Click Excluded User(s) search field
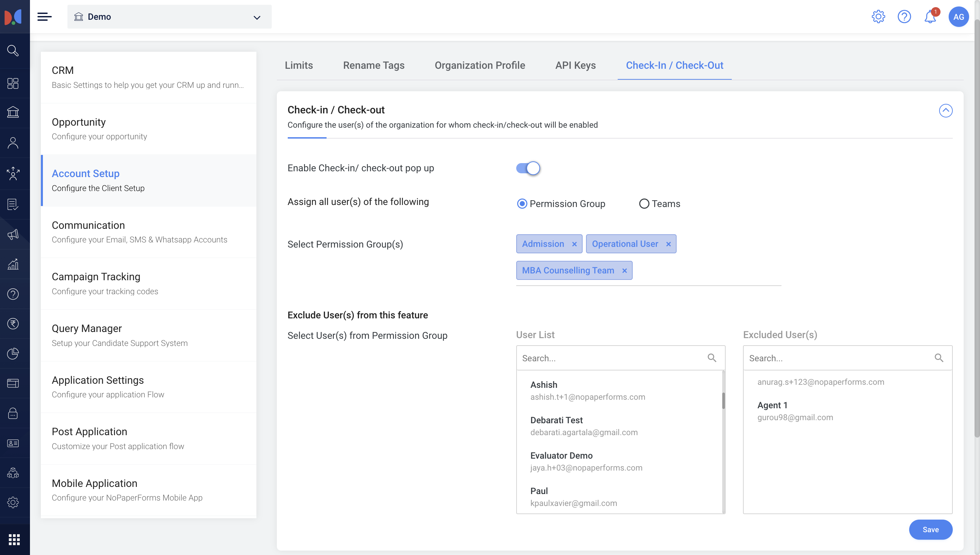Viewport: 980px width, 555px height. click(848, 358)
